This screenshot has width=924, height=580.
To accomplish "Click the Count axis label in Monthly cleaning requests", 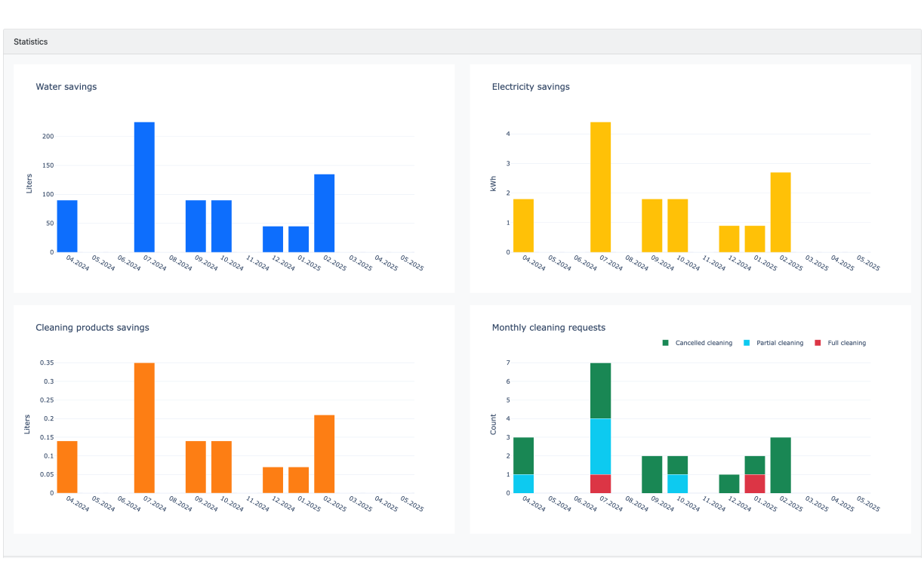I will point(494,424).
